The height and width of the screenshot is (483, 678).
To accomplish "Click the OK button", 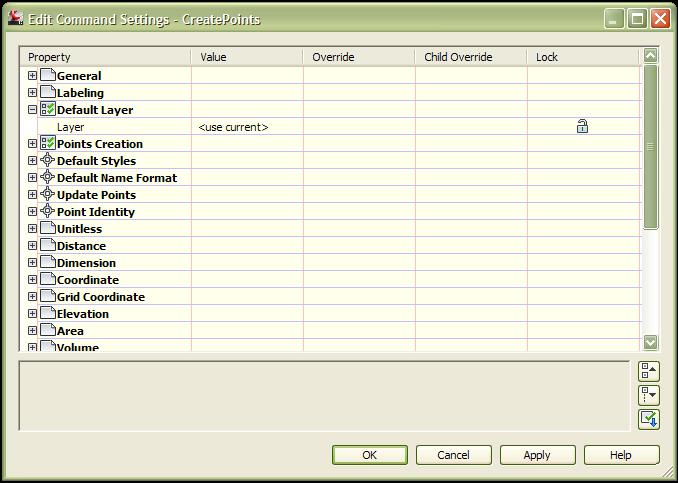I will [x=370, y=455].
